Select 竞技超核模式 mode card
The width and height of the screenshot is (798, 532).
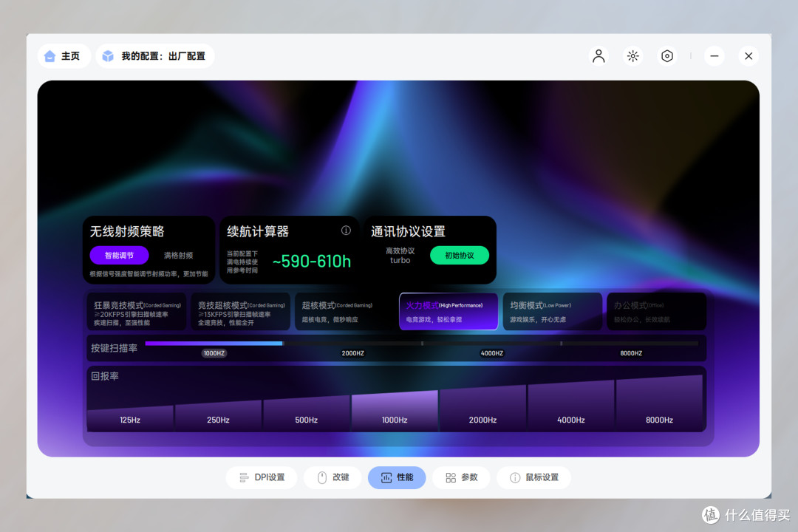(x=240, y=312)
